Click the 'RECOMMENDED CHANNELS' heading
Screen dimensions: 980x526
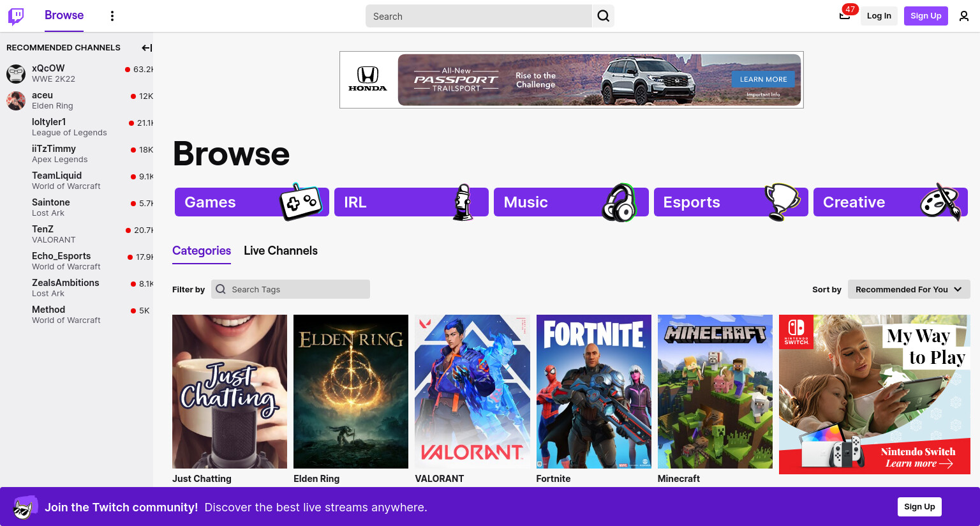[63, 48]
